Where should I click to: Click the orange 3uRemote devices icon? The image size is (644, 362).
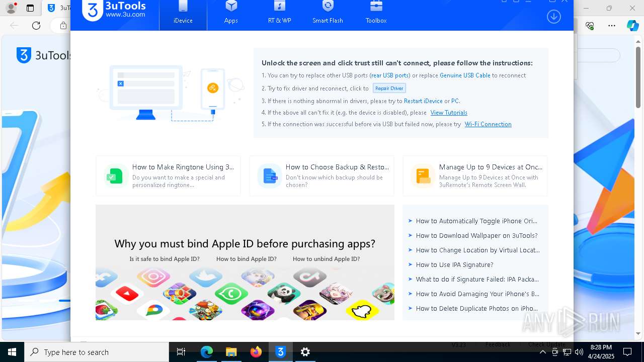(423, 176)
